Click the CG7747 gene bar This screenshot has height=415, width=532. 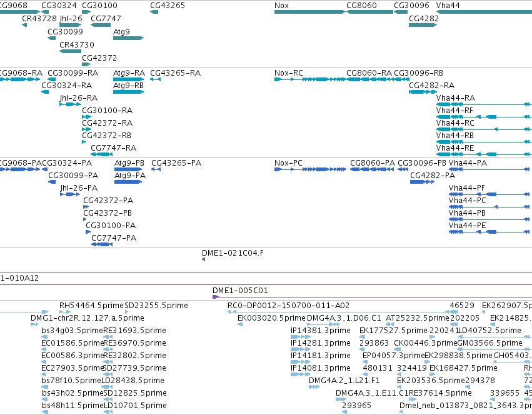(x=101, y=25)
